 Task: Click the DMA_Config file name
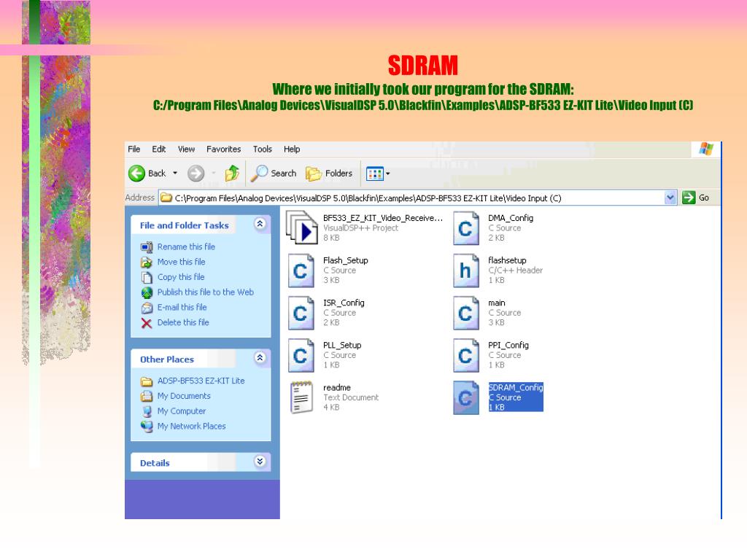511,218
